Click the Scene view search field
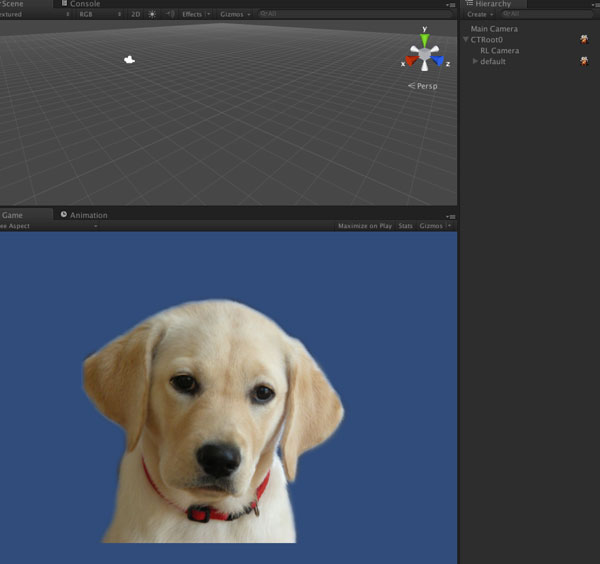Viewport: 600px width, 564px height. (355, 14)
